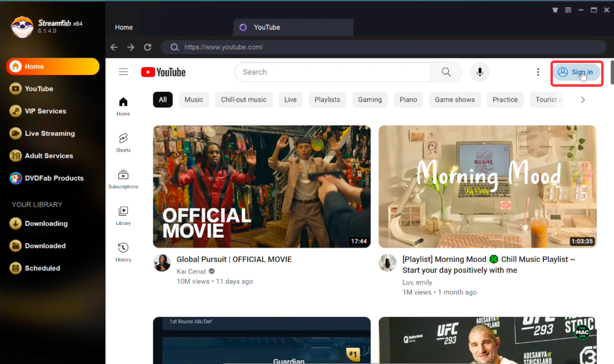This screenshot has width=614, height=364.
Task: Click the YOUR LIBRARY heading text
Action: (x=37, y=204)
